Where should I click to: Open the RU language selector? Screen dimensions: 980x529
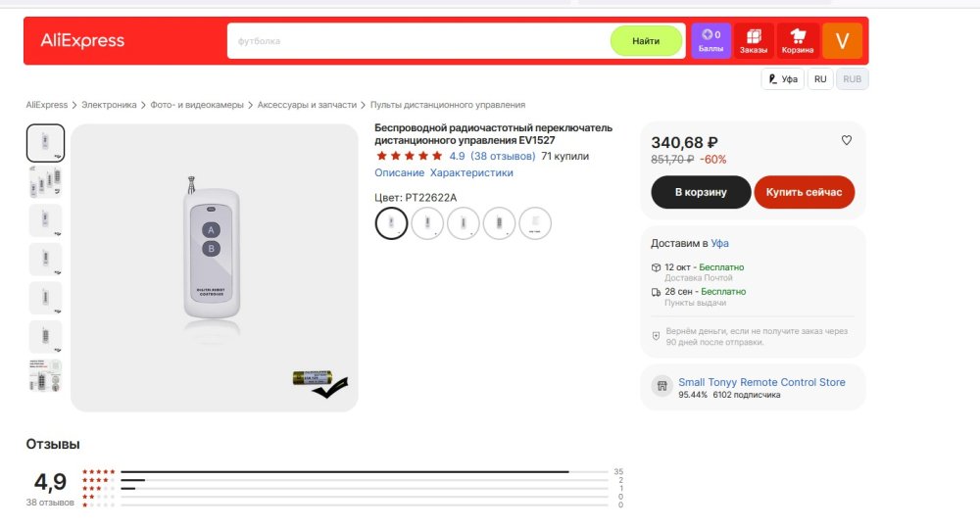(820, 79)
